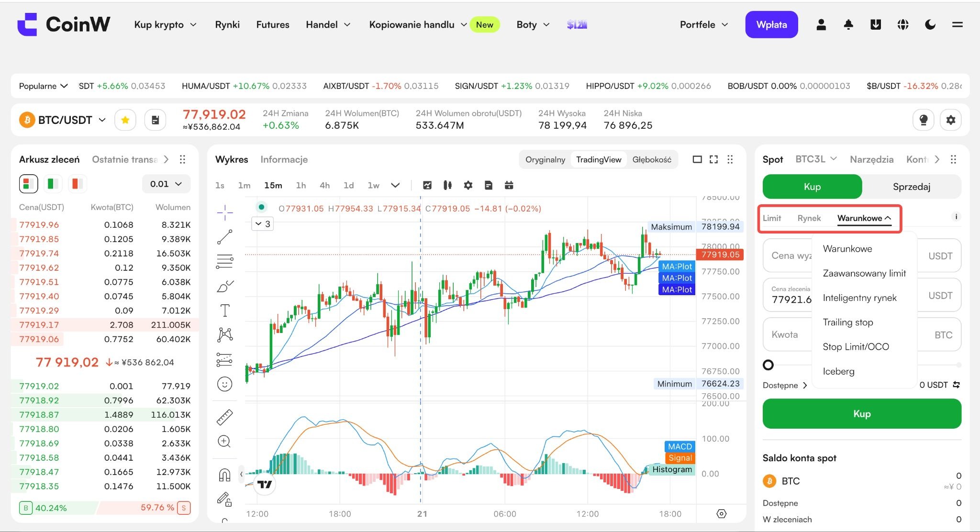Switch chart to widescreen layout
Image resolution: width=980 pixels, height=532 pixels.
pos(697,159)
